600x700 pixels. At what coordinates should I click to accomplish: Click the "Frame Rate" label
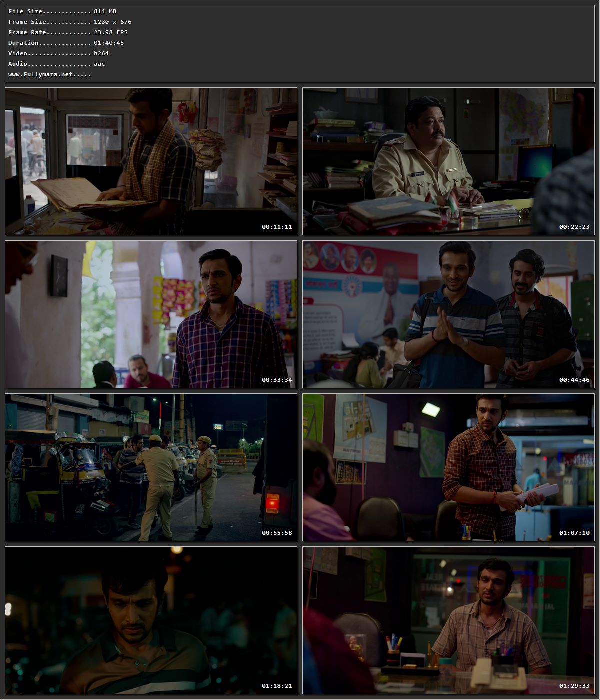(x=27, y=32)
